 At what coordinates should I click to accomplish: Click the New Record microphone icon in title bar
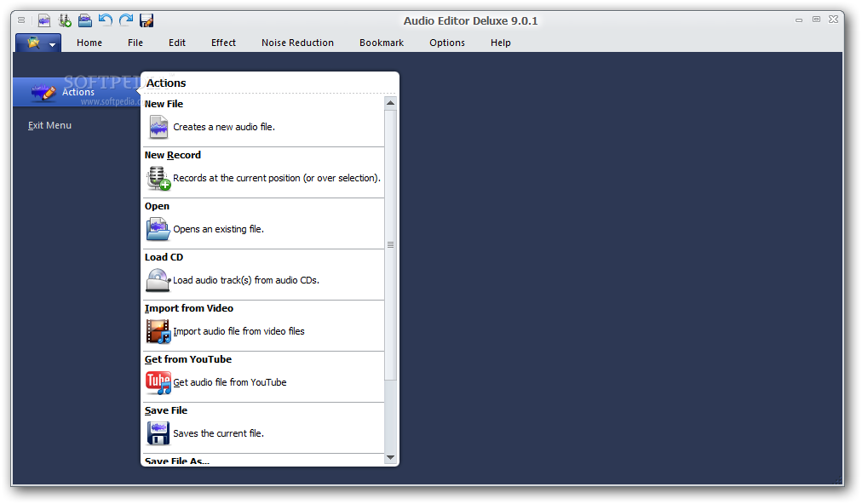(x=65, y=21)
